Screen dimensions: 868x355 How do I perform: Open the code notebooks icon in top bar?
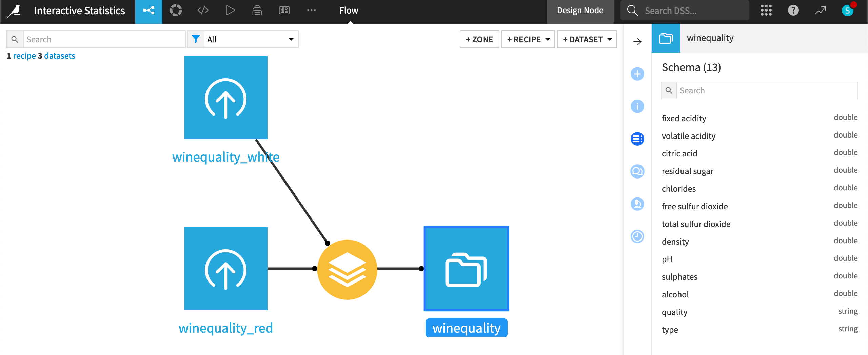(x=202, y=10)
